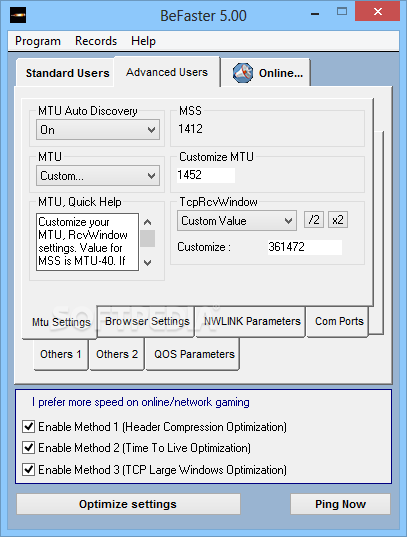Viewport: 407px width, 537px height.
Task: Open the QOS Parameters tab
Action: (194, 354)
